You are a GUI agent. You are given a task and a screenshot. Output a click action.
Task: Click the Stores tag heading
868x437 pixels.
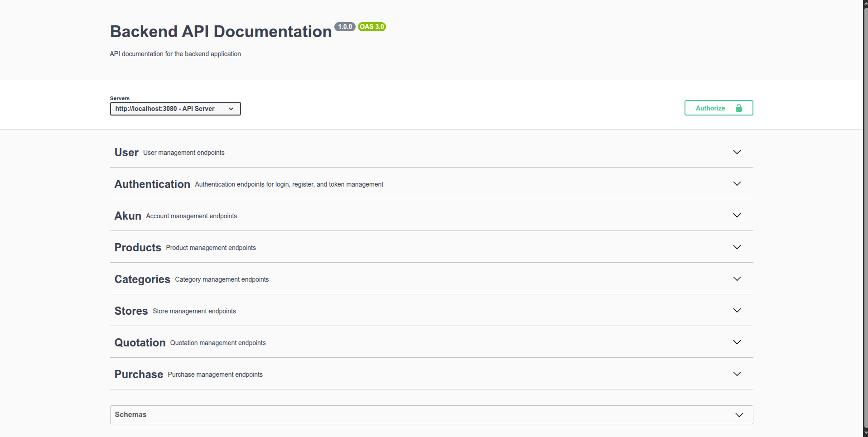131,311
